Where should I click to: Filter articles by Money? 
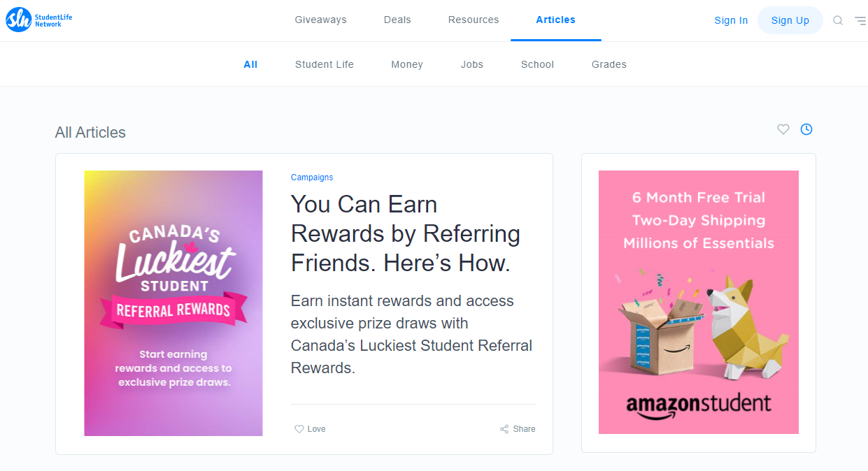(x=407, y=64)
